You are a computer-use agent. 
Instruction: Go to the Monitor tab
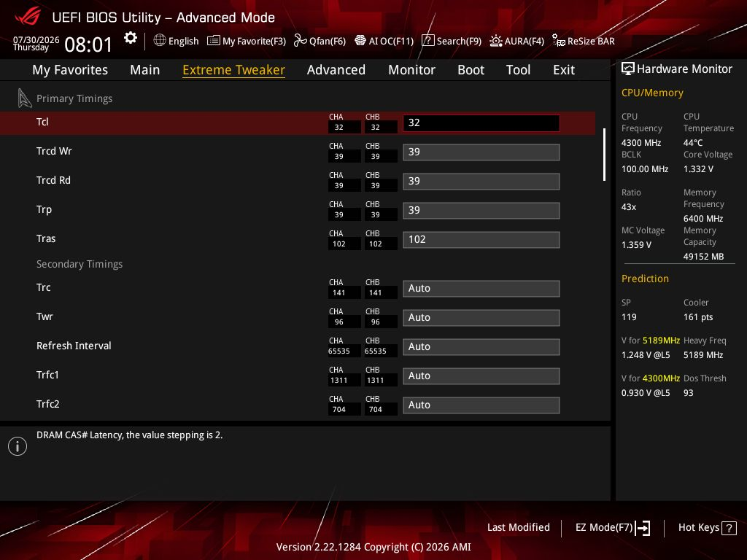[411, 70]
